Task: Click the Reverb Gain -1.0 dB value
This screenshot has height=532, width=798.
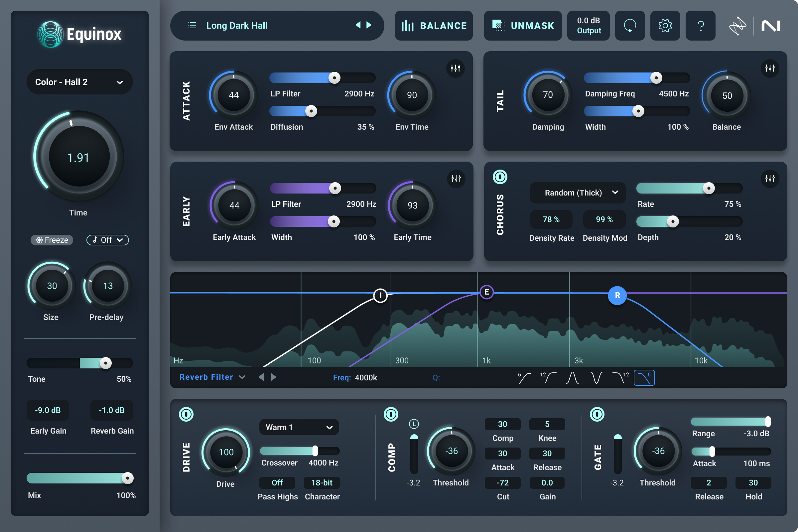Action: pos(112,410)
